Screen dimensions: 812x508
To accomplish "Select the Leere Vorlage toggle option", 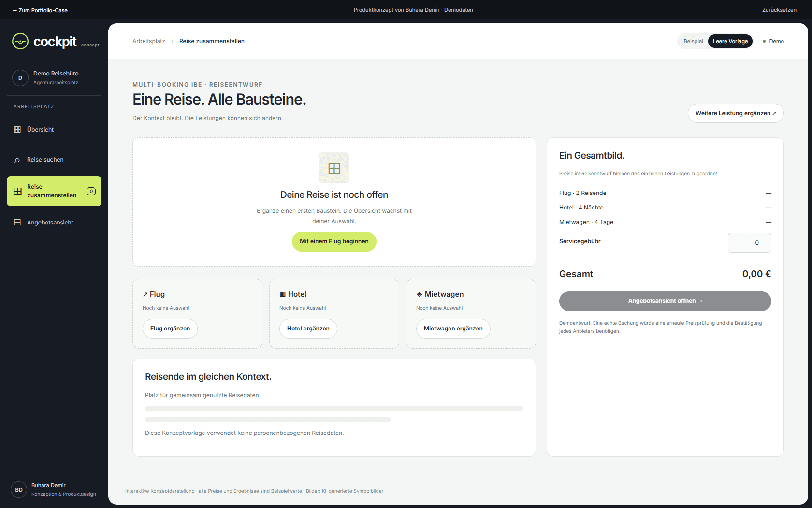I will pos(730,41).
